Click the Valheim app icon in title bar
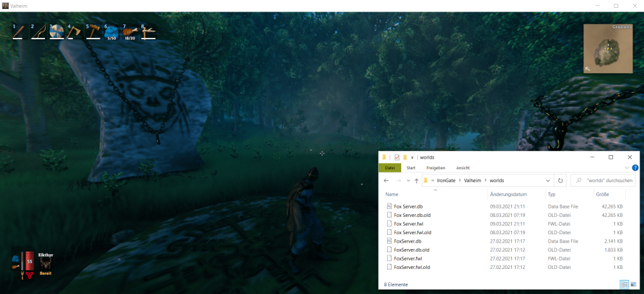Image resolution: width=644 pixels, height=294 pixels. (5, 6)
